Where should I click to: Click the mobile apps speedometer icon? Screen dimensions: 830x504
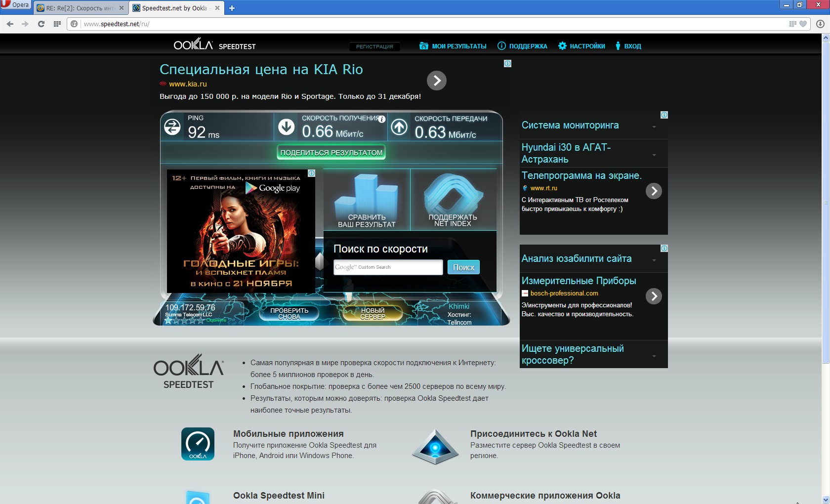198,444
